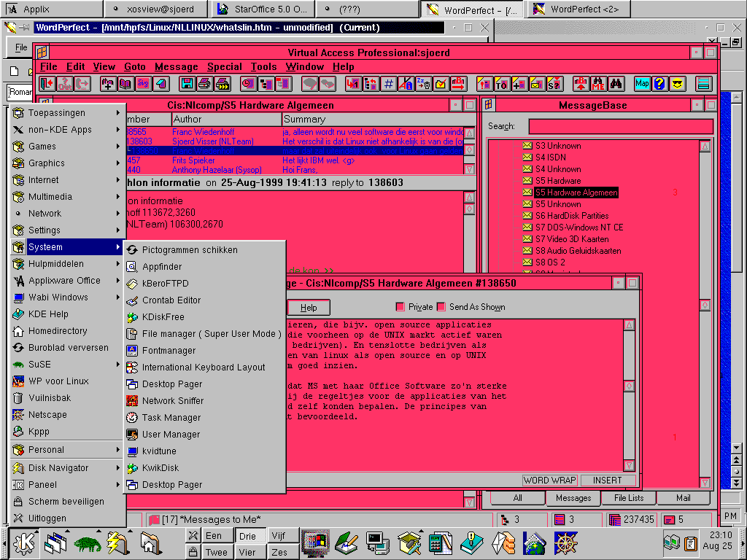Switch to virtual desktop Twee
This screenshot has width=747, height=560.
click(217, 552)
